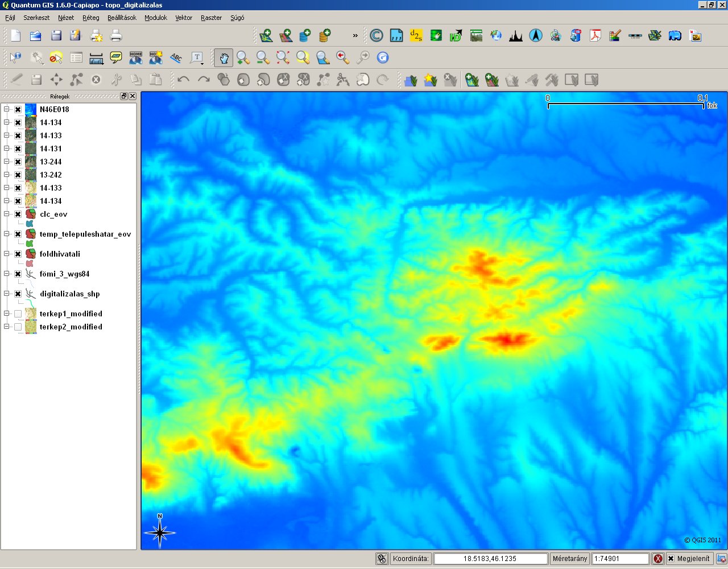Hide the temp_telepuleshatar_eov layer
The width and height of the screenshot is (728, 569).
(18, 234)
